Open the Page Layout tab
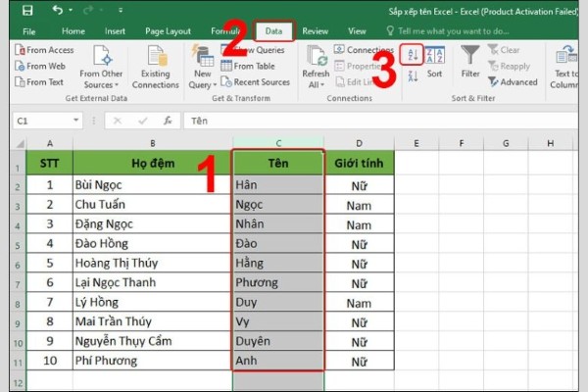The width and height of the screenshot is (588, 392). point(168,30)
